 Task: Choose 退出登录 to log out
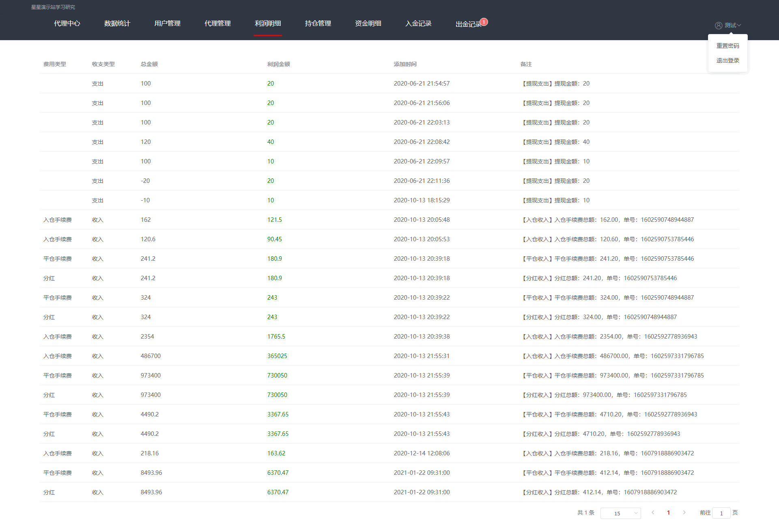(x=727, y=60)
